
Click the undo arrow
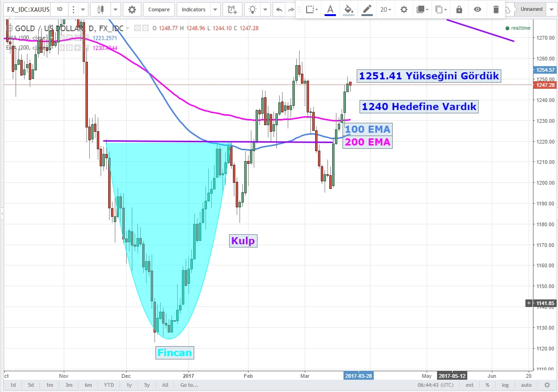click(279, 9)
